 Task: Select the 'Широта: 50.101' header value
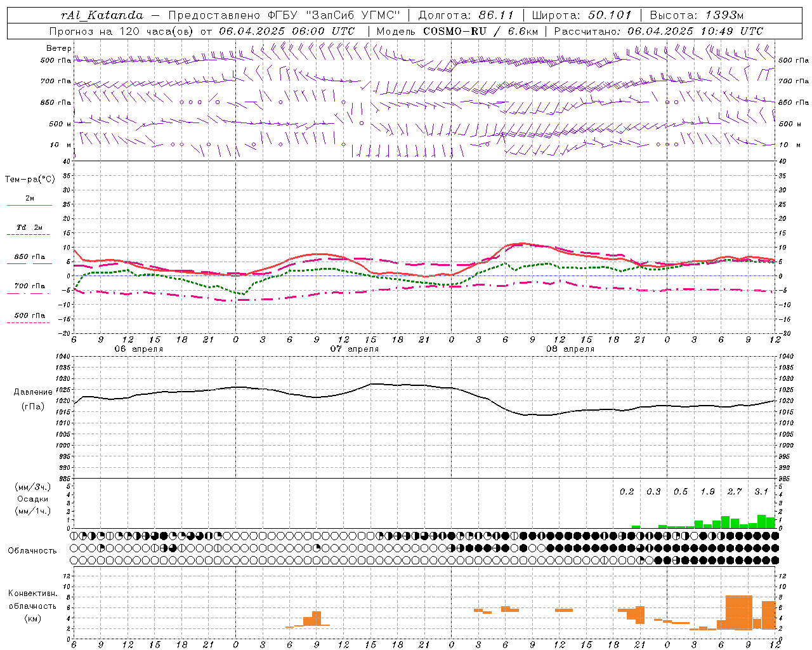582,15
